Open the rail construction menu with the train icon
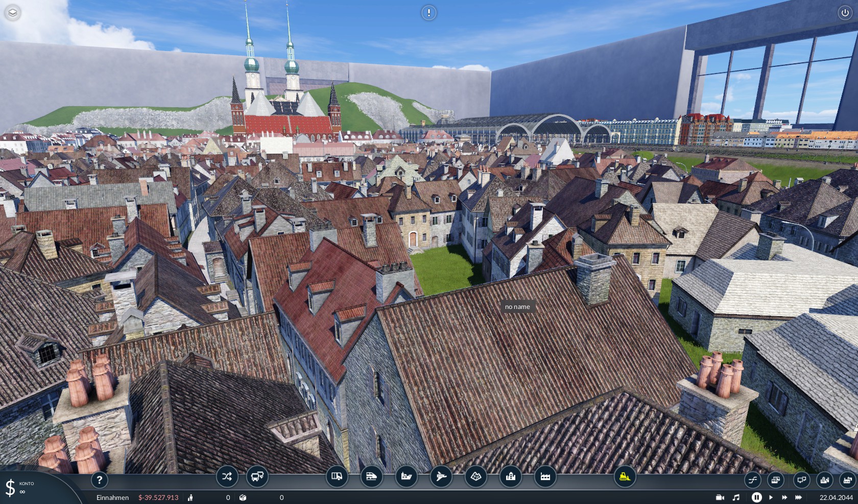 [371, 477]
